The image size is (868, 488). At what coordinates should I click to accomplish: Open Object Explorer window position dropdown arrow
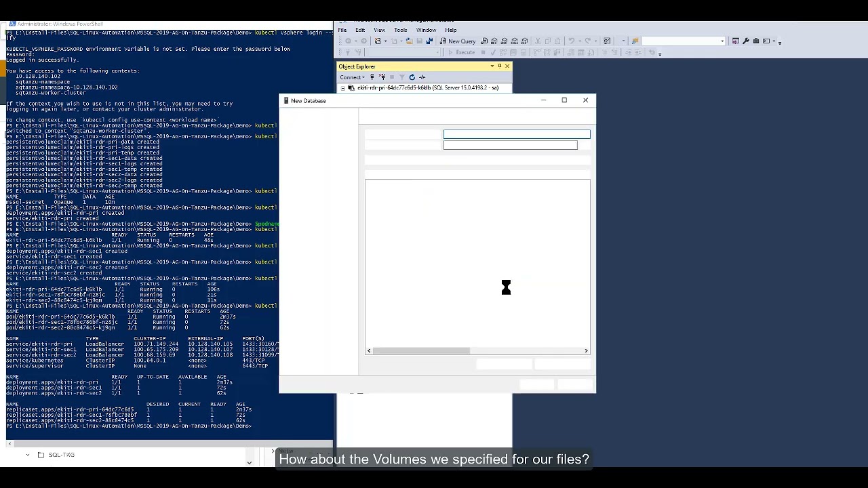pyautogui.click(x=492, y=66)
